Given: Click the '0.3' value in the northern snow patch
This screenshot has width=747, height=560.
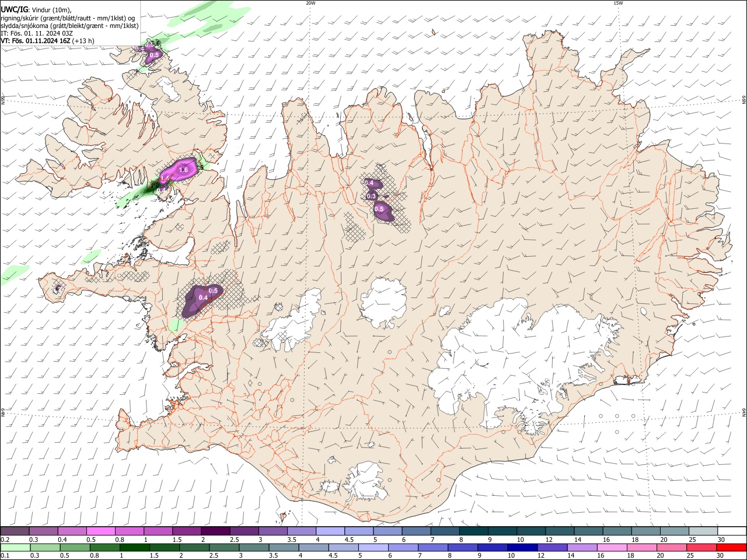Looking at the screenshot, I should [x=371, y=197].
